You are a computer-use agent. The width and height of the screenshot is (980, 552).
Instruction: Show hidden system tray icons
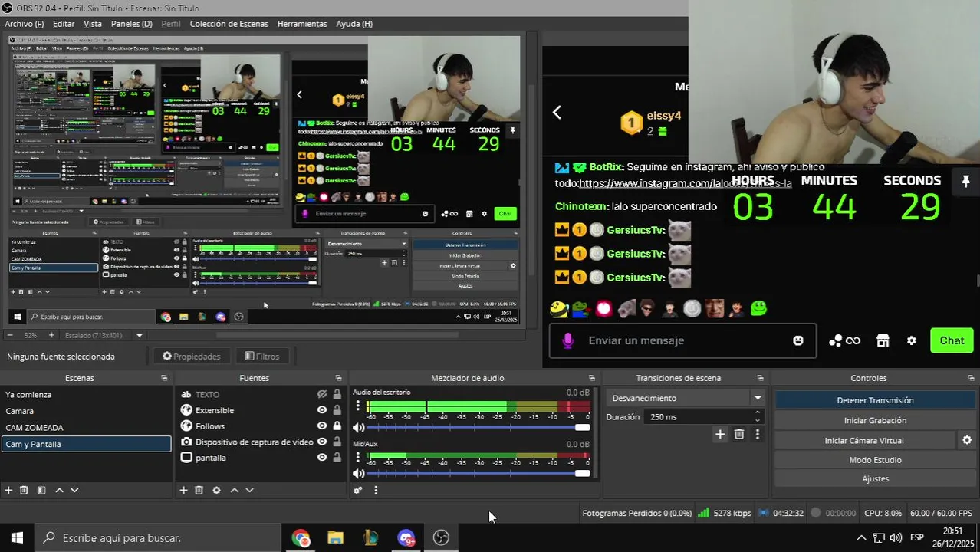861,537
